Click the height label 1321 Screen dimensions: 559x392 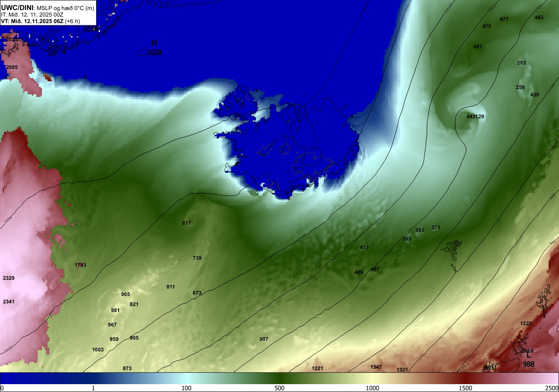pos(402,370)
